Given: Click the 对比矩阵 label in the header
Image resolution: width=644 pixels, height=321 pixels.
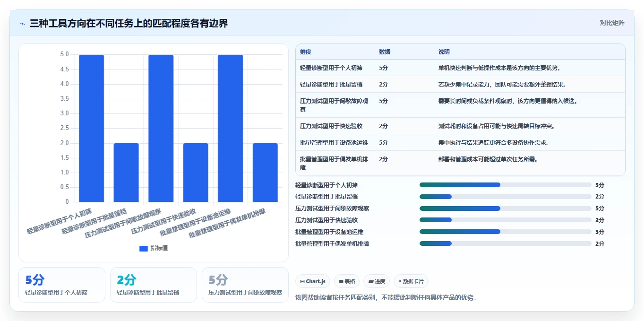Looking at the screenshot, I should (x=612, y=23).
